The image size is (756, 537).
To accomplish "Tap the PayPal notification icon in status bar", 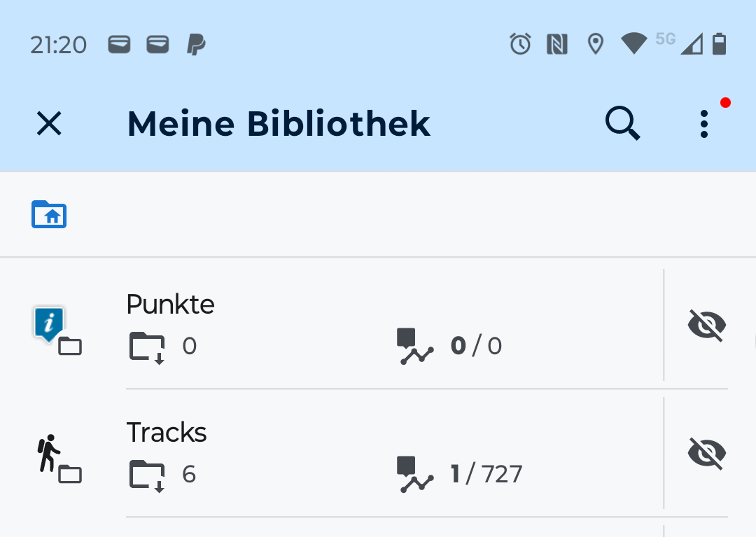I will (x=196, y=46).
